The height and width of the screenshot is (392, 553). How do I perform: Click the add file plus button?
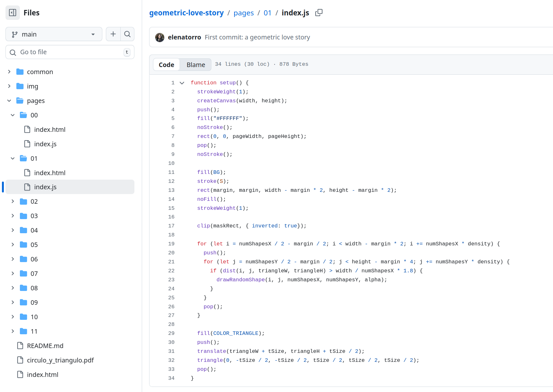(113, 34)
